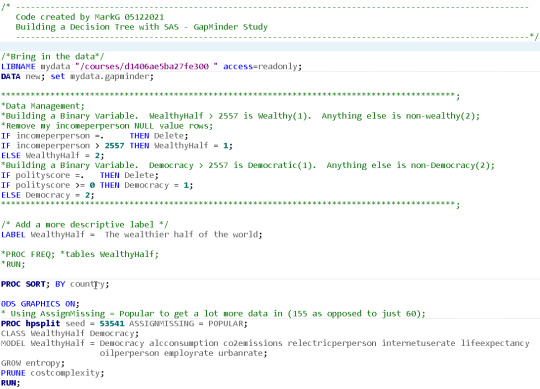Click comment 'Democracy > 2557 is Democratic(1)'
This screenshot has height=389, width=540.
click(x=232, y=166)
